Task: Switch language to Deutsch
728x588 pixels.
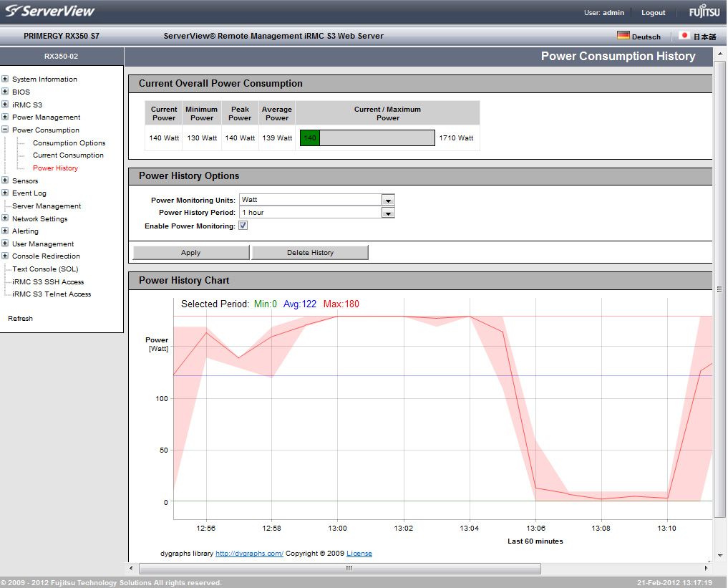Action: (646, 37)
